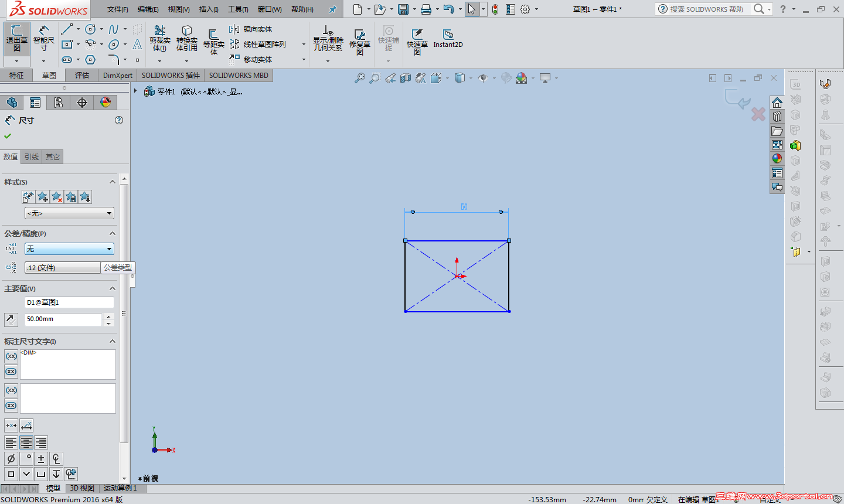Select the Corner Rectangle tool
This screenshot has height=504, width=844.
(x=67, y=45)
